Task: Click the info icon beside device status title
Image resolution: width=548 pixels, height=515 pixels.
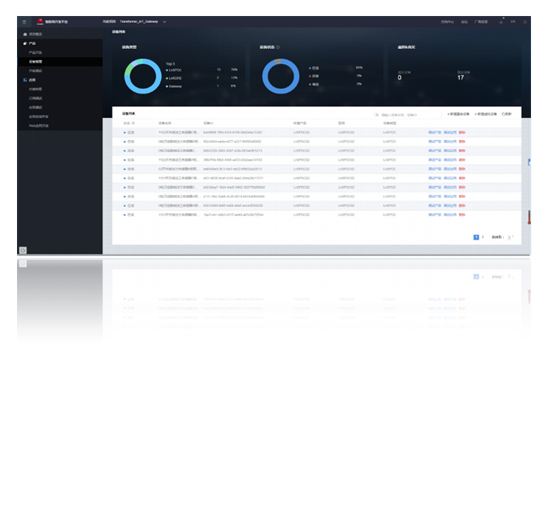Action: 278,47
